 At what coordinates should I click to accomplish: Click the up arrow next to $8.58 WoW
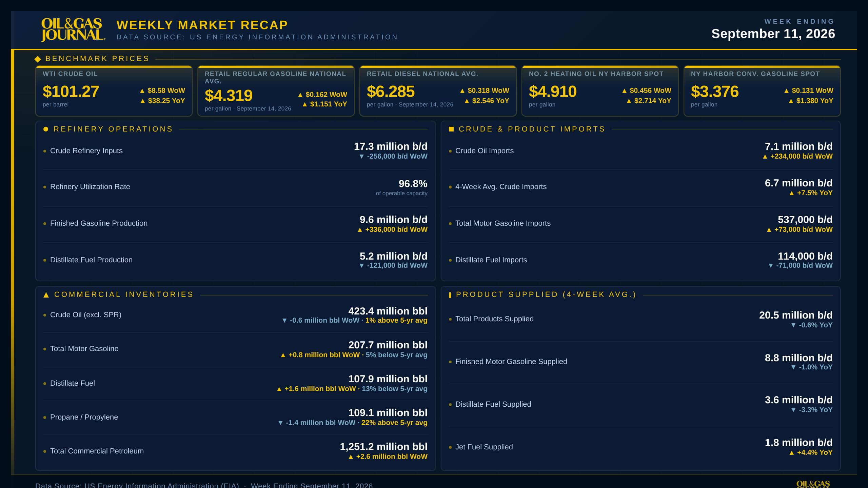[x=142, y=91]
